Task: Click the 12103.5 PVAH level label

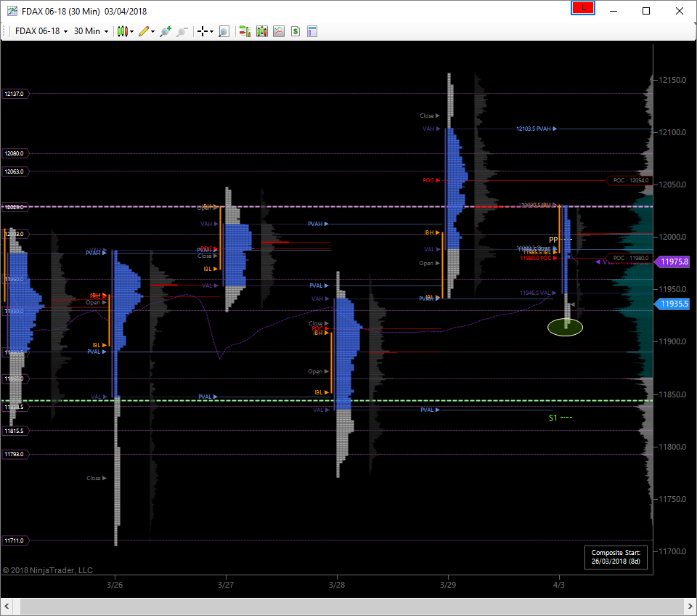Action: [536, 129]
